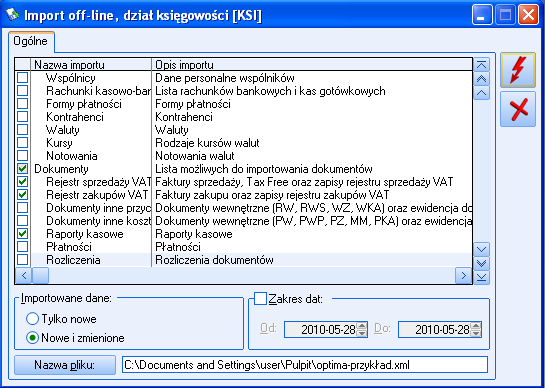Image resolution: width=545 pixels, height=388 pixels.
Task: Minimize the Import off-line window
Action: click(482, 15)
